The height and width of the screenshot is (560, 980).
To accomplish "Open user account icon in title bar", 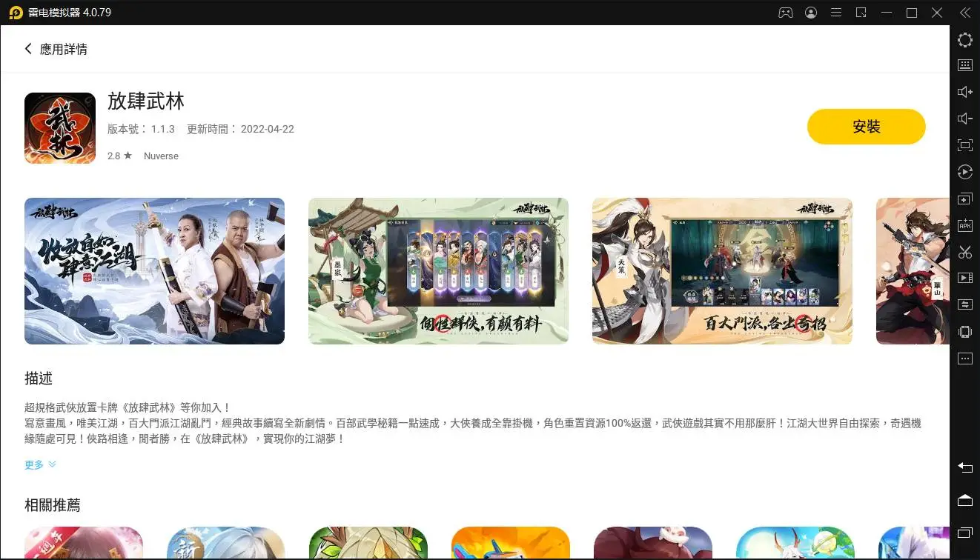I will pos(811,13).
